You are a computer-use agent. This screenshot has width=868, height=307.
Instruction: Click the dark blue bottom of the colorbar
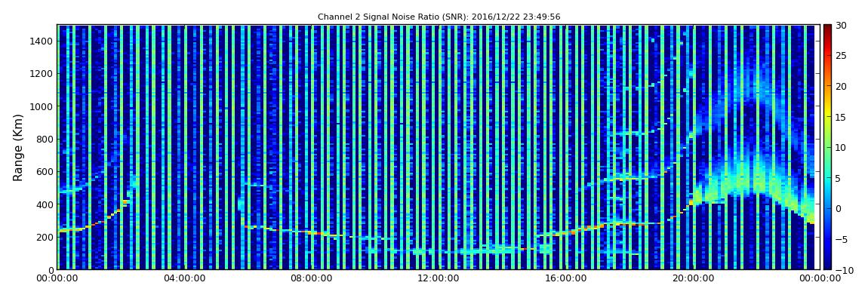tap(827, 263)
